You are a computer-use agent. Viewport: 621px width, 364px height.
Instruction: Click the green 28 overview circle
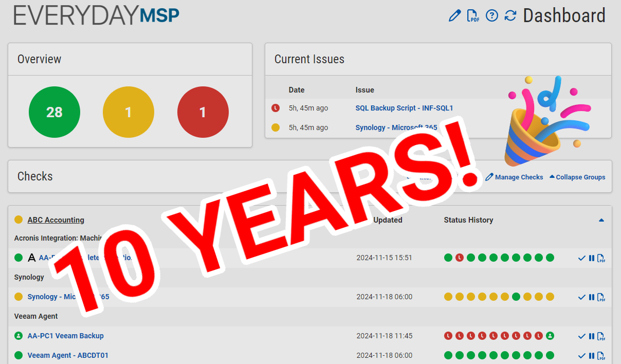(x=54, y=112)
